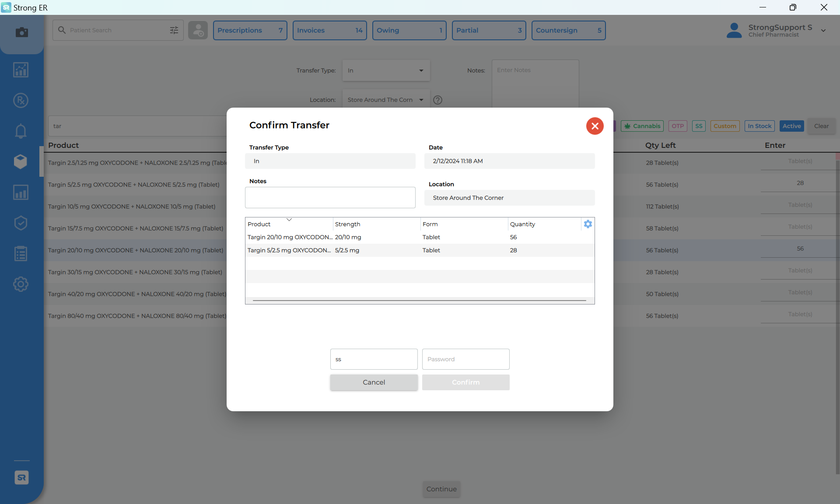Open the Rx prescriptions sidebar icon

click(x=21, y=101)
